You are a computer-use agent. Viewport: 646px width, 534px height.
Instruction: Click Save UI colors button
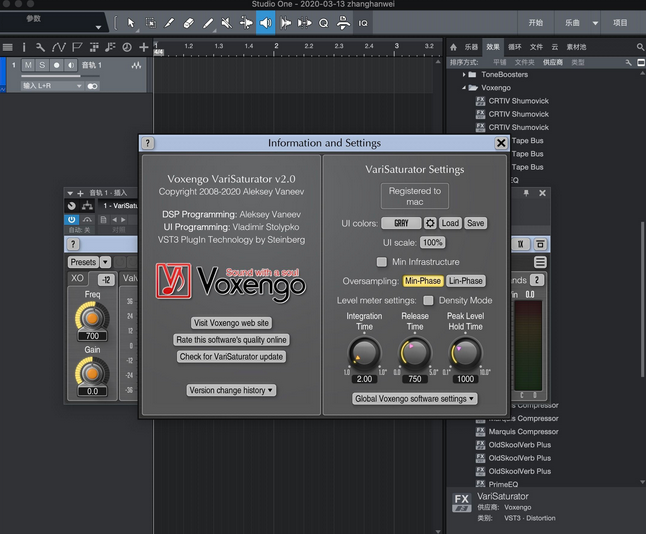tap(475, 223)
